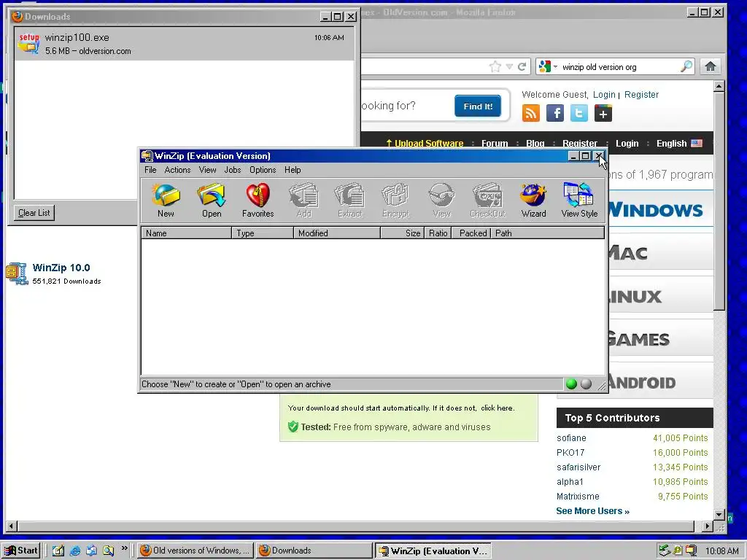
Task: Click the Register link near Welcome Guest
Action: pyautogui.click(x=641, y=94)
